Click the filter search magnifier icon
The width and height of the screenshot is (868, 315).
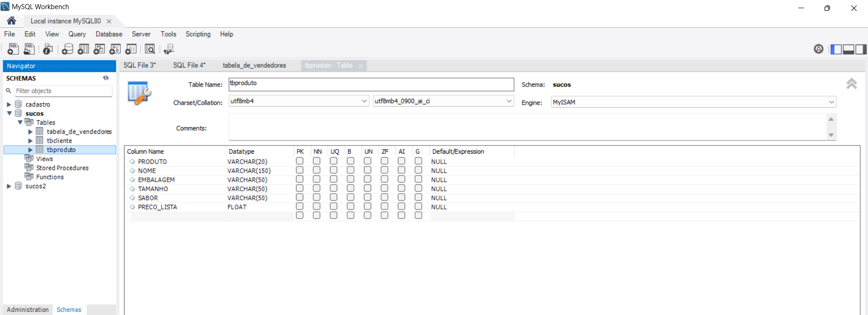[x=8, y=91]
